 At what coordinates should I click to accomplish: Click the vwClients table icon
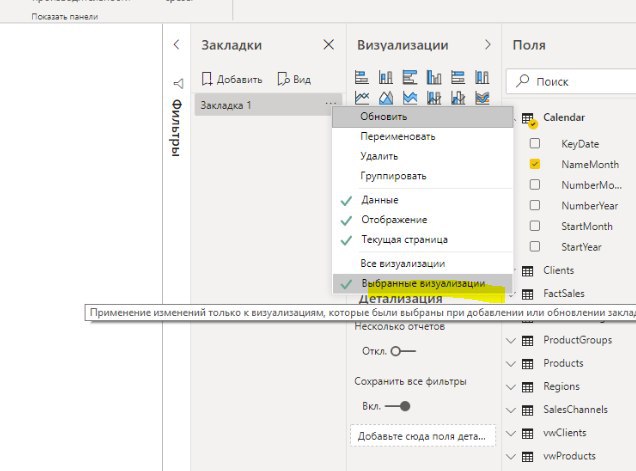(x=527, y=433)
